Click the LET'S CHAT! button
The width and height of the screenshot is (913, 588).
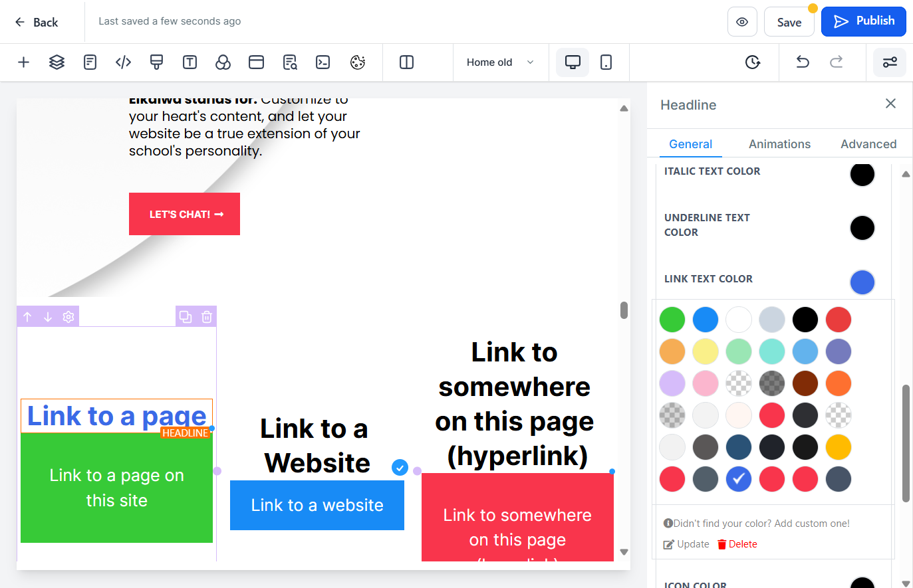point(184,214)
